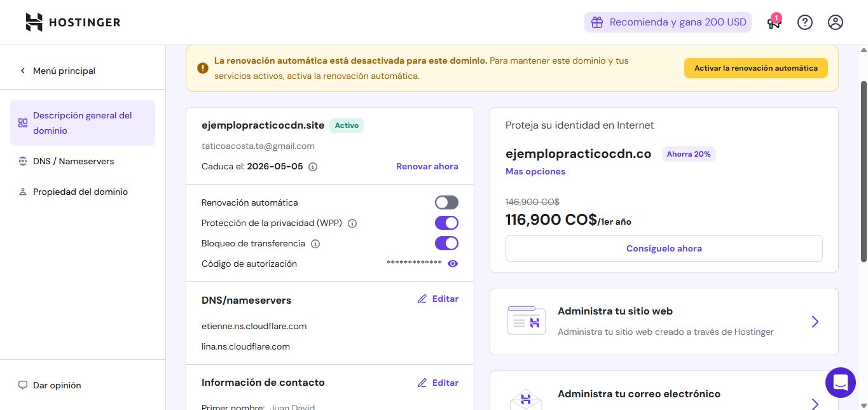The width and height of the screenshot is (868, 410).
Task: Click ejemplopracticocdn.co domain suggestion
Action: (579, 153)
